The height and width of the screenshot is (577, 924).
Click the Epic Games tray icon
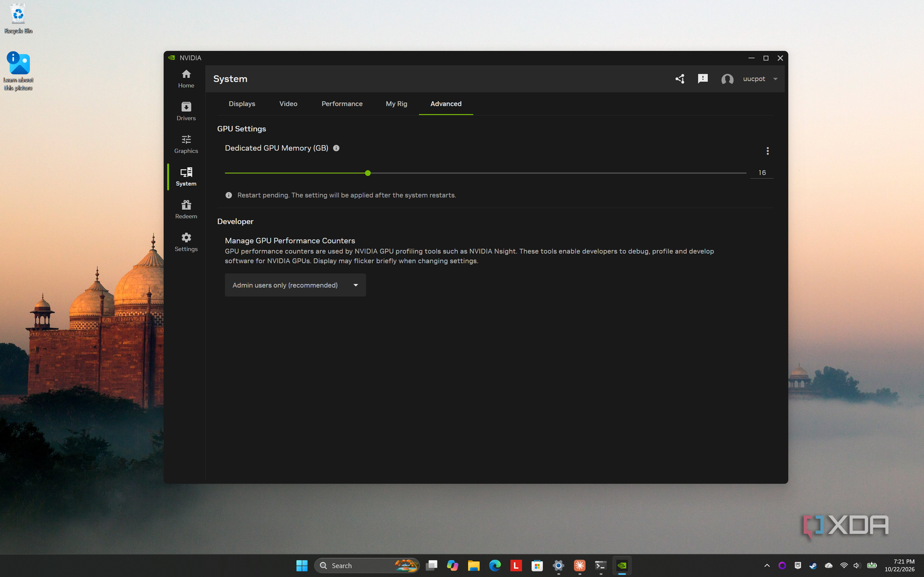(797, 566)
